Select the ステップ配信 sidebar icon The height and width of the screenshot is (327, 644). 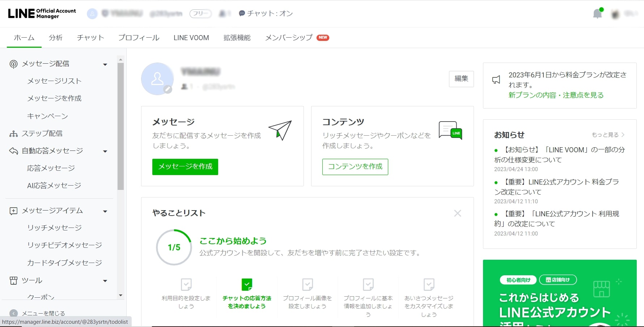pyautogui.click(x=13, y=133)
